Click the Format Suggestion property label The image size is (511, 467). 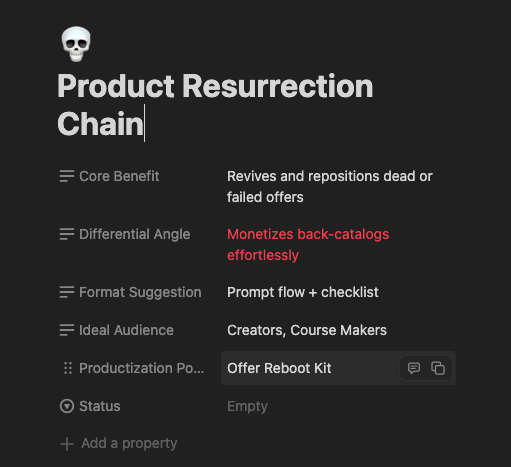(140, 292)
